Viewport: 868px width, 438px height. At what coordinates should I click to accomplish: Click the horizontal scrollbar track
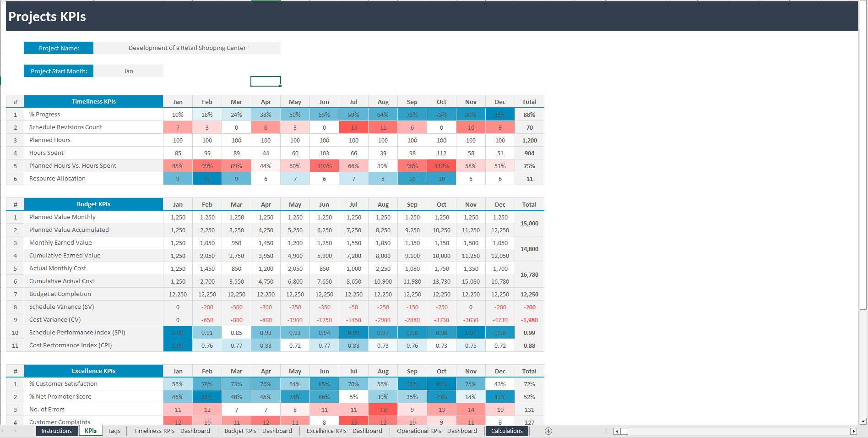pos(732,431)
